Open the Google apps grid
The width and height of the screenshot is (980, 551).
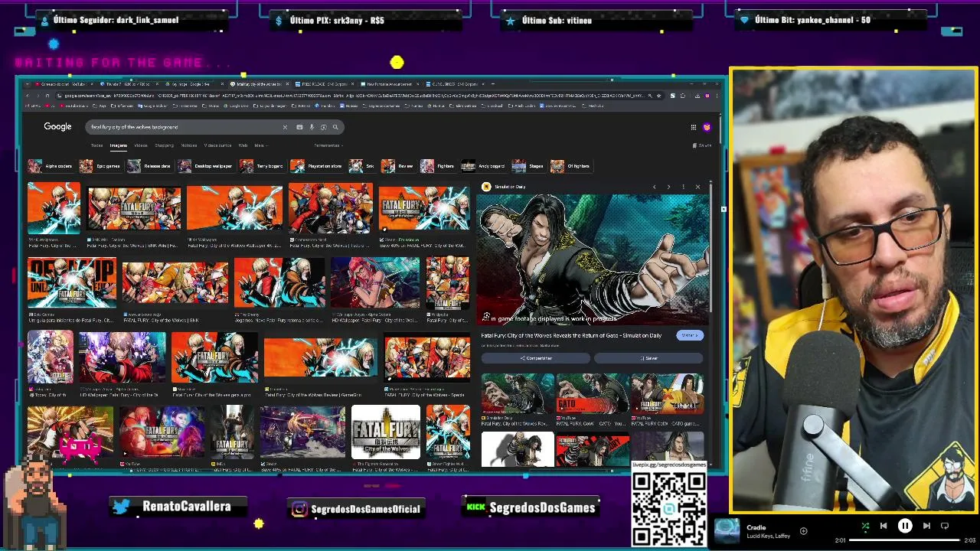coord(694,127)
